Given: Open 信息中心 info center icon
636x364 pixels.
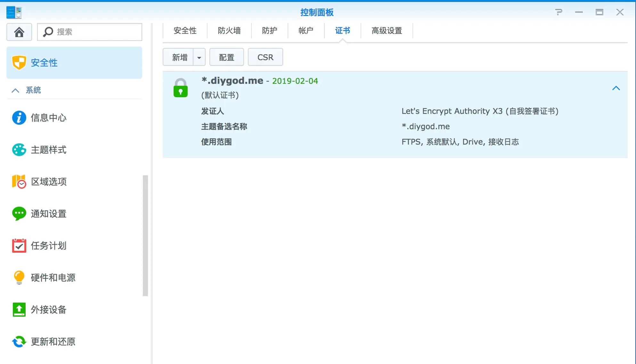Looking at the screenshot, I should (19, 118).
